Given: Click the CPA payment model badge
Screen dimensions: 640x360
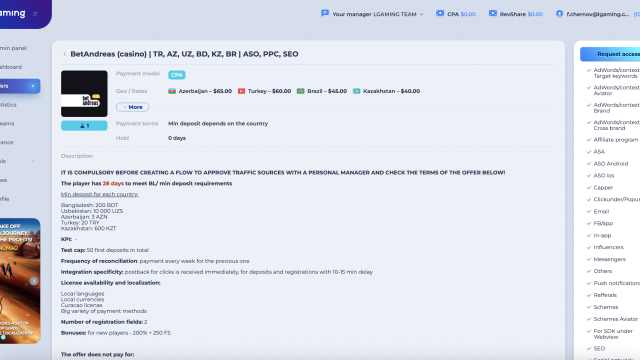Looking at the screenshot, I should pos(177,75).
